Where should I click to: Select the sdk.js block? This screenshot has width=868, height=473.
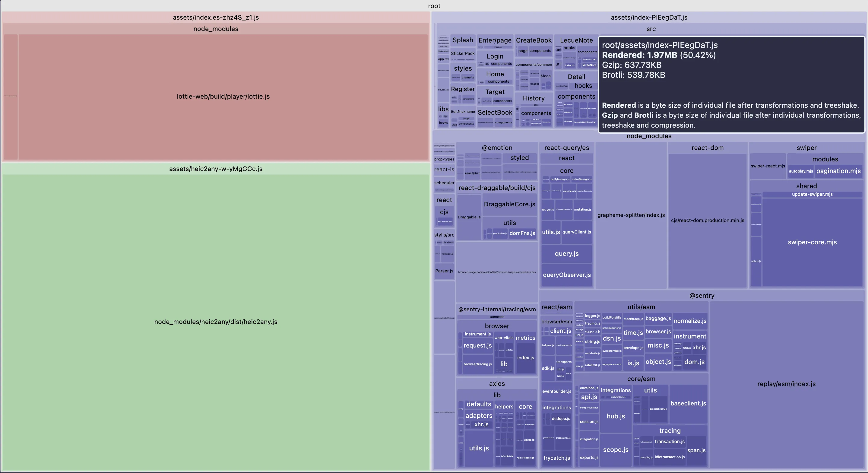click(548, 369)
